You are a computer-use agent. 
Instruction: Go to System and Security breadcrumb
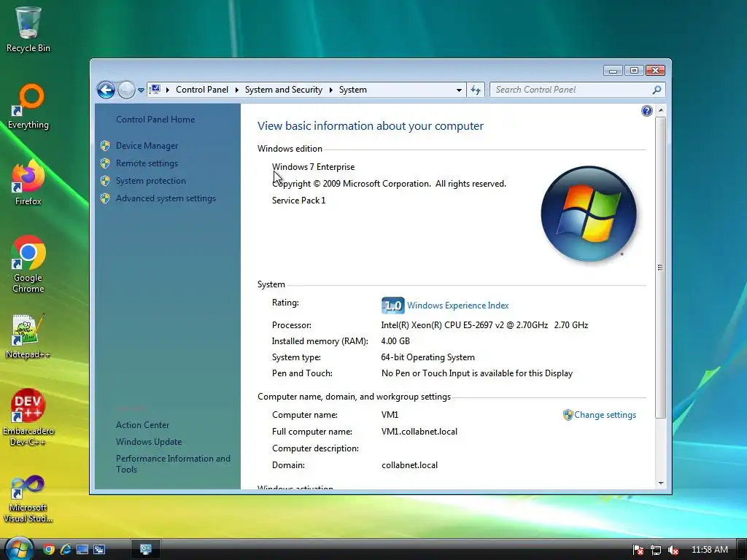pos(284,90)
